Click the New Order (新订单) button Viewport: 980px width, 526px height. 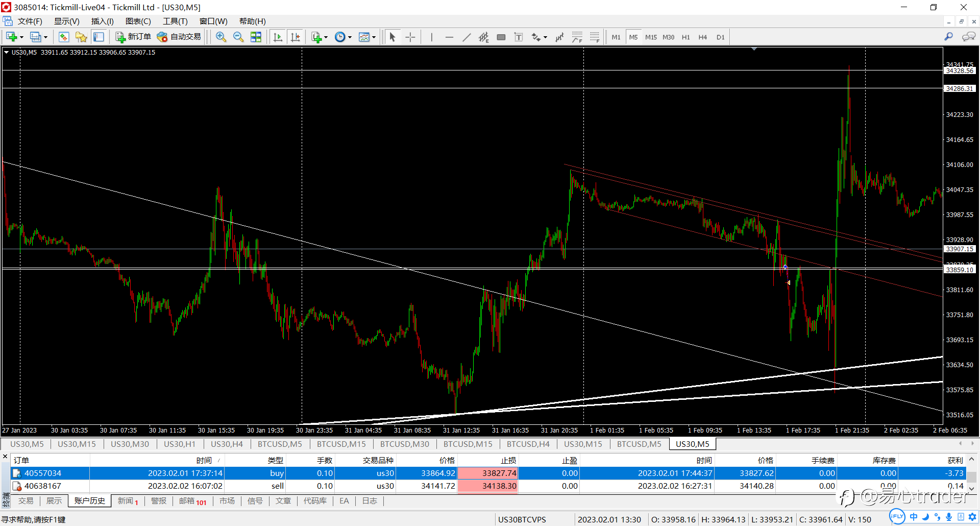coord(133,37)
